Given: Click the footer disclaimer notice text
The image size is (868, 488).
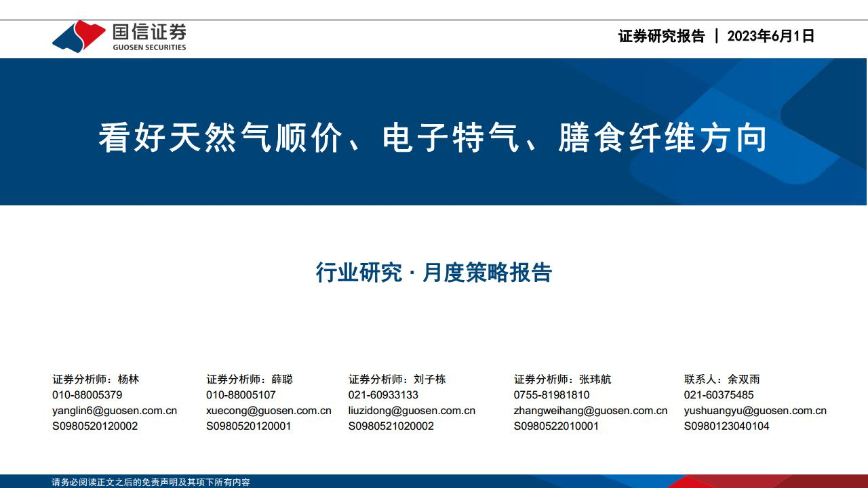Looking at the screenshot, I should (151, 482).
